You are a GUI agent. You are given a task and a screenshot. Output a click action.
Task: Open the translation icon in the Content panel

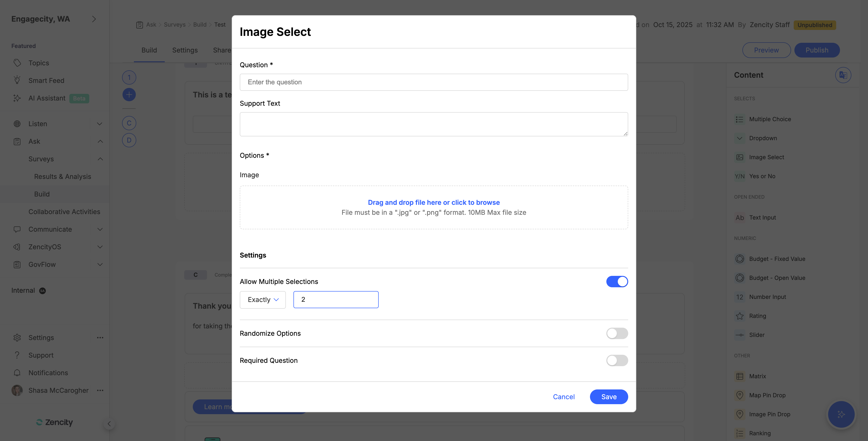843,75
